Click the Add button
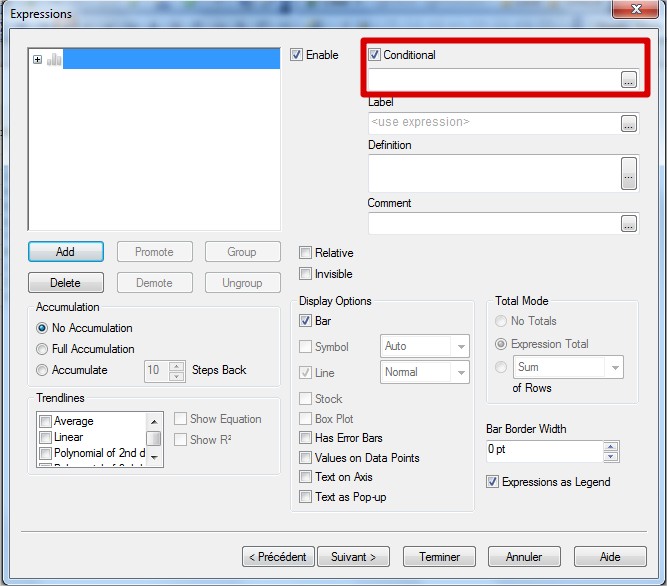Viewport: 667px width, 586px height. click(66, 251)
